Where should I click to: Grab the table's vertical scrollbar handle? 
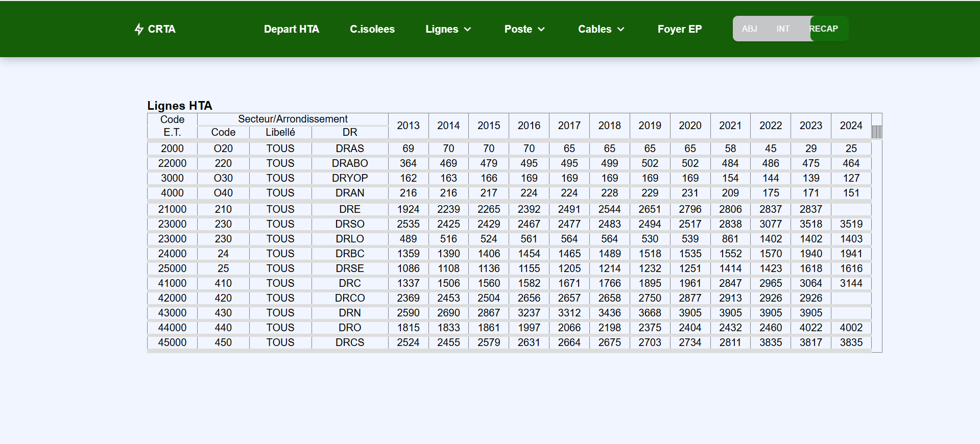(x=876, y=132)
